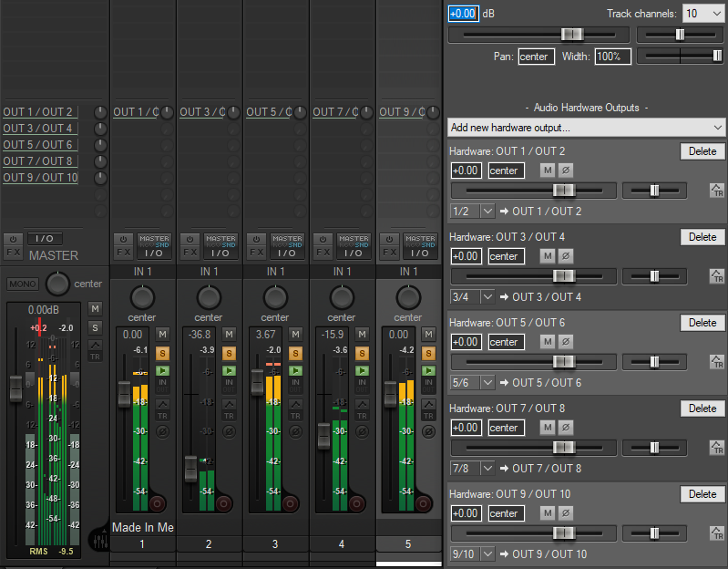
Task: Open master track I/O routing
Action: 45,239
